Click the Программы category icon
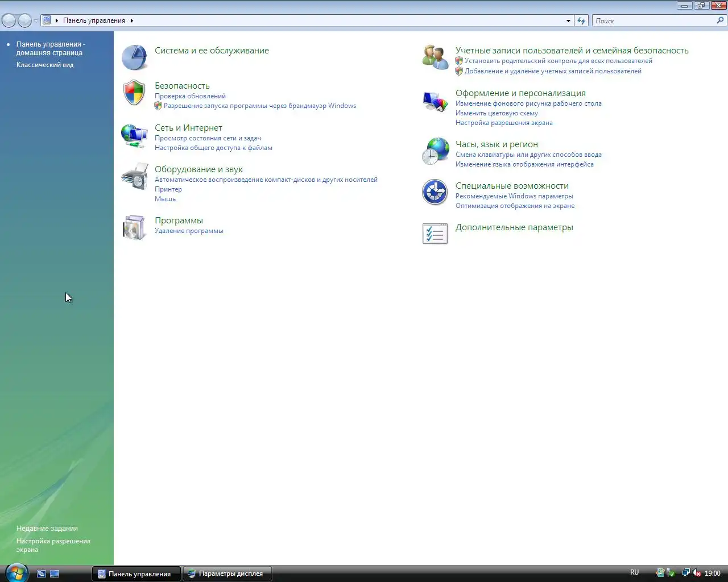The height and width of the screenshot is (582, 728). [134, 227]
